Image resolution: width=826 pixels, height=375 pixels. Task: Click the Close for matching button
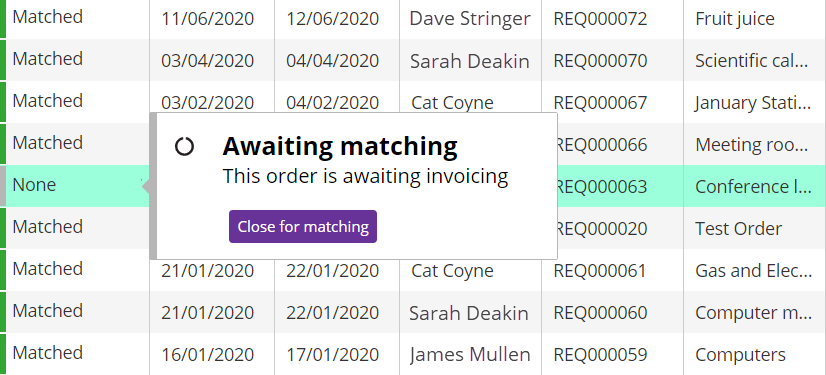click(302, 226)
